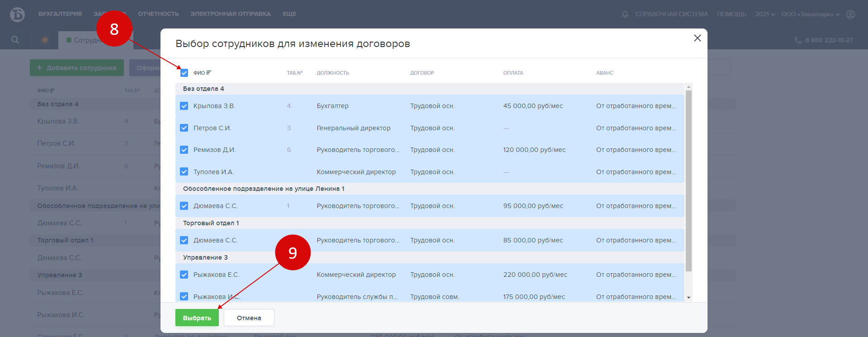Click ДОГОВОР column header
Viewport: 868px width, 337px height.
click(422, 73)
